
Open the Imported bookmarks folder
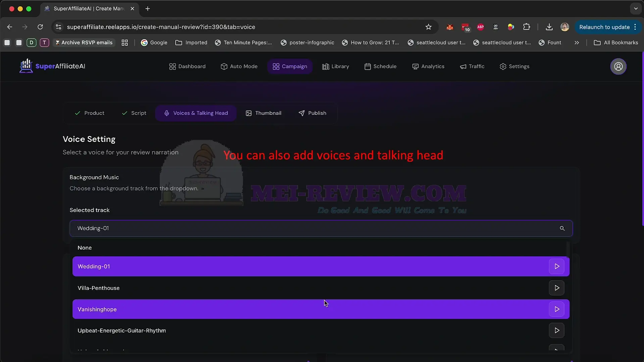(x=191, y=43)
